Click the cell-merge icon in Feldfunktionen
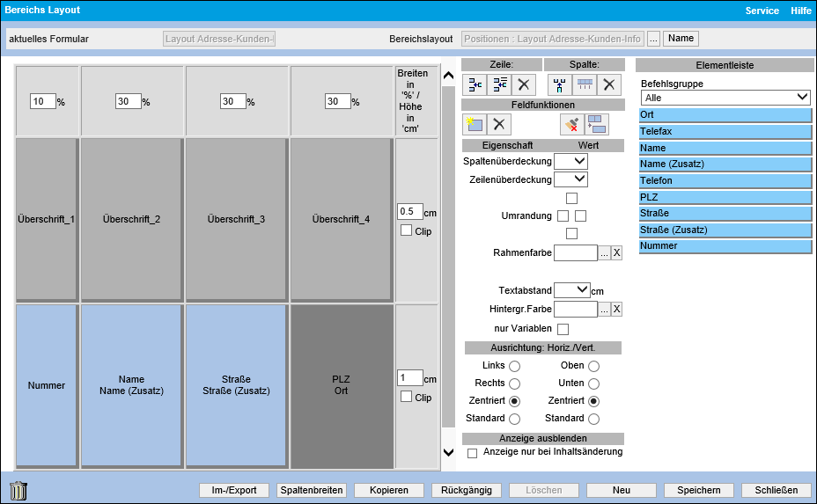Screen dimensions: 817x504 (x=597, y=124)
